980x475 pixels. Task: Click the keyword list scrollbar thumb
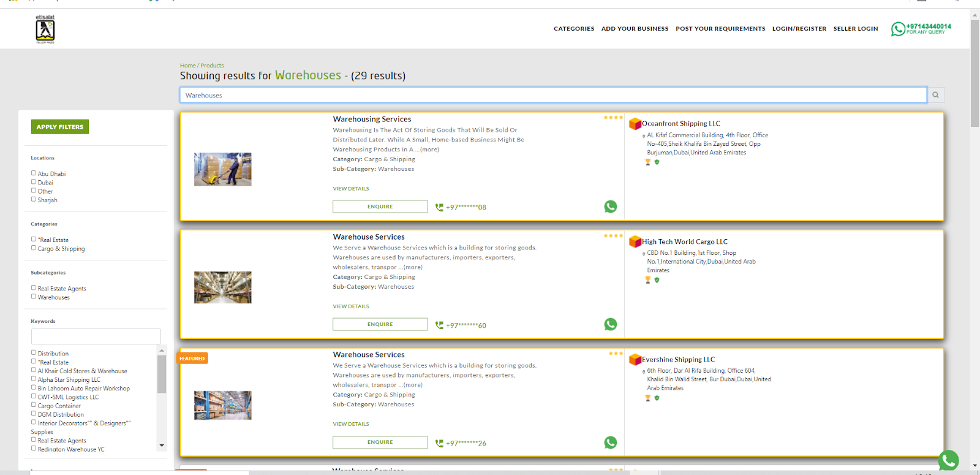pos(162,374)
